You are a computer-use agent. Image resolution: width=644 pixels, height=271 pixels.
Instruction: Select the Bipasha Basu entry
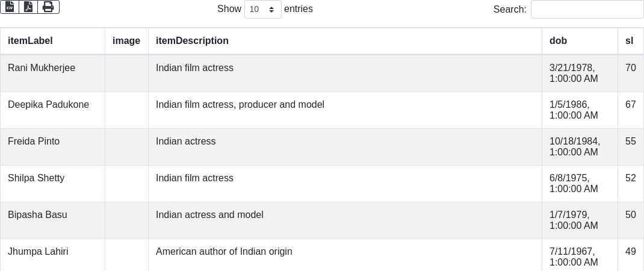(x=37, y=215)
